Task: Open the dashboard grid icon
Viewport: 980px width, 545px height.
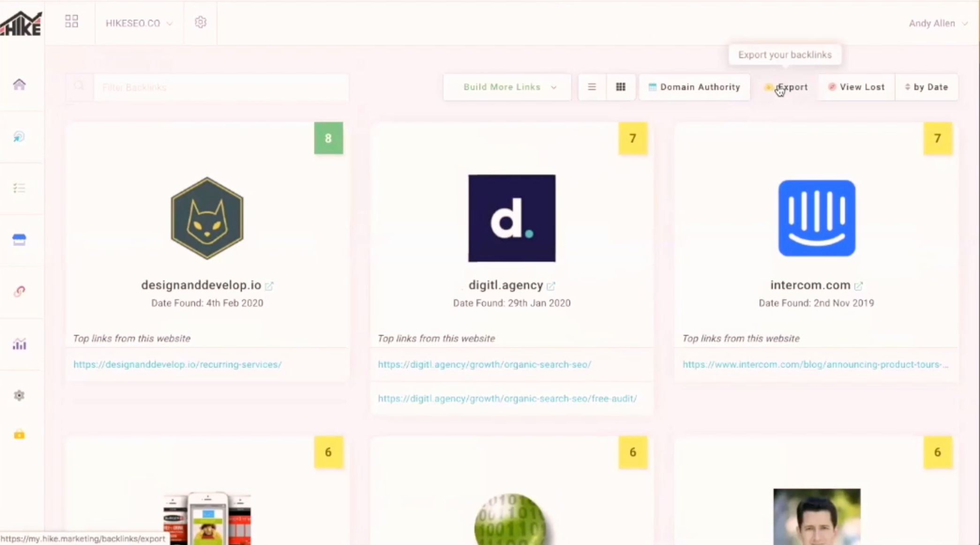Action: pyautogui.click(x=71, y=21)
